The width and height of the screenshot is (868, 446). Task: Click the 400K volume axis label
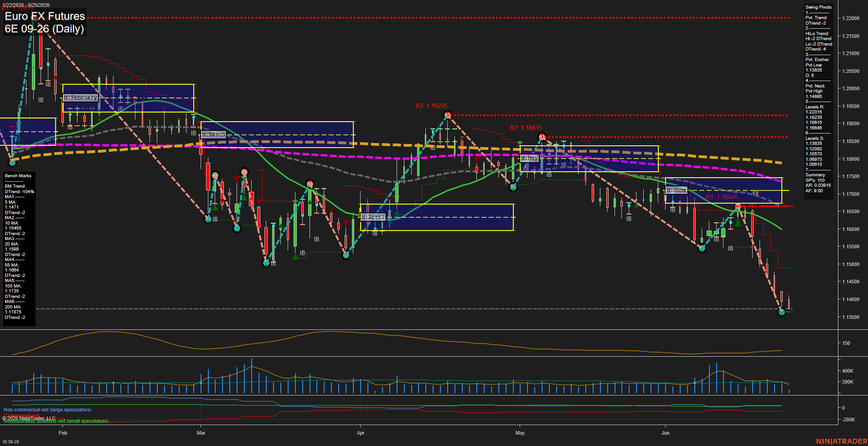click(x=847, y=371)
